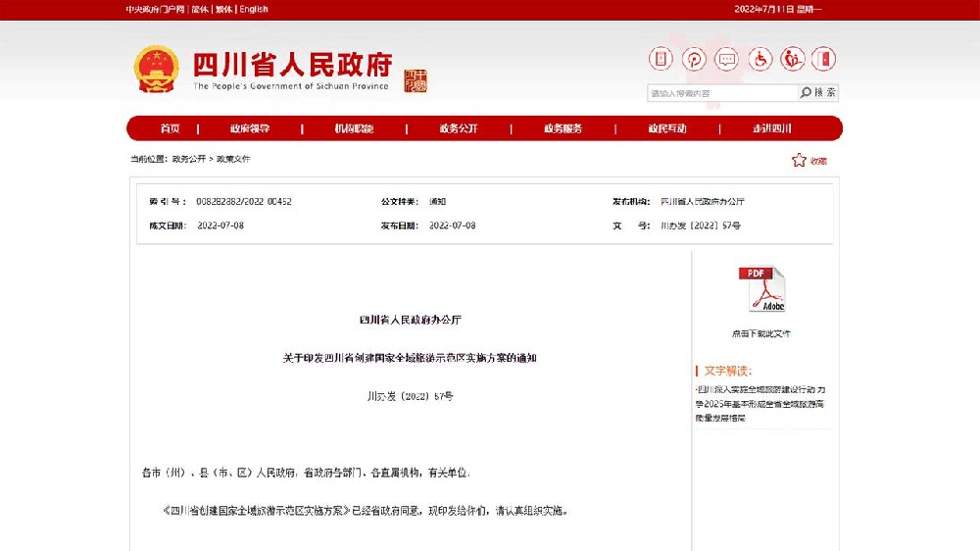Click the 搜索 magnifier search button
The width and height of the screenshot is (980, 551).
tap(818, 93)
